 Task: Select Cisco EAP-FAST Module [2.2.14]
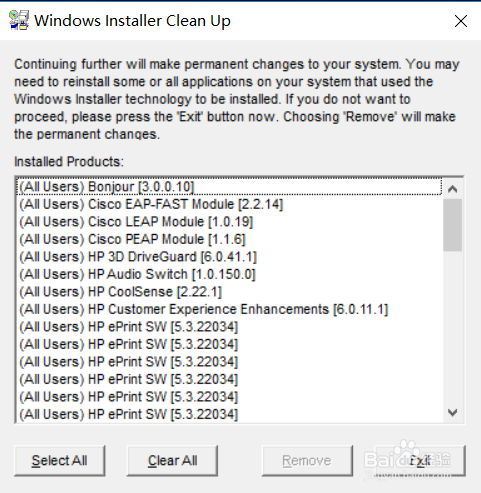229,204
